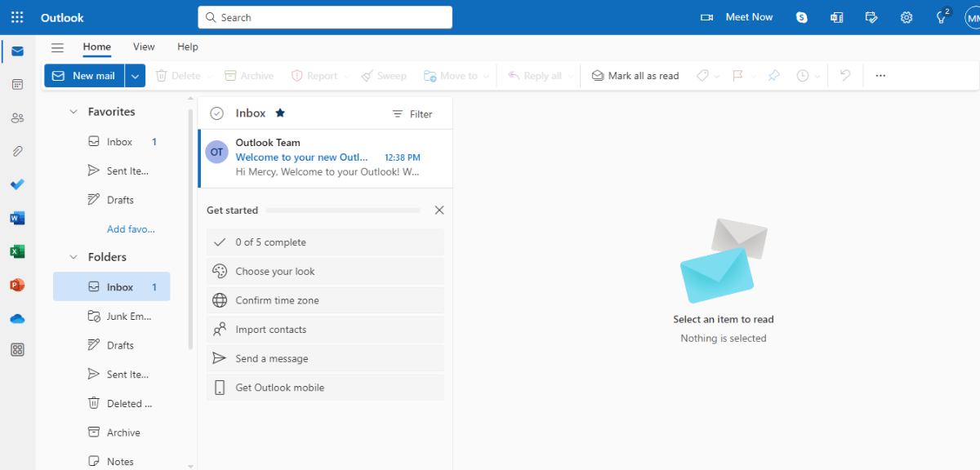Open OneDrive from the app rail

click(x=17, y=318)
